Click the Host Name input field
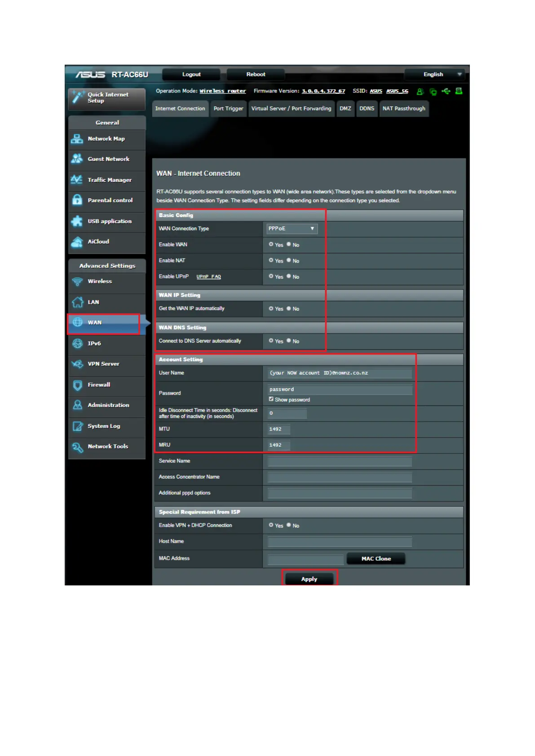This screenshot has width=535, height=756. point(340,542)
